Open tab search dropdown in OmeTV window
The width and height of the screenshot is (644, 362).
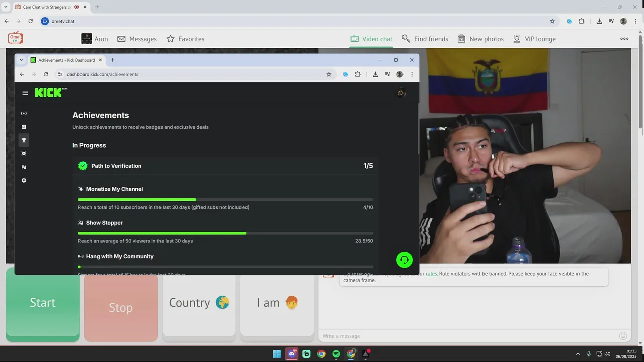pos(6,7)
